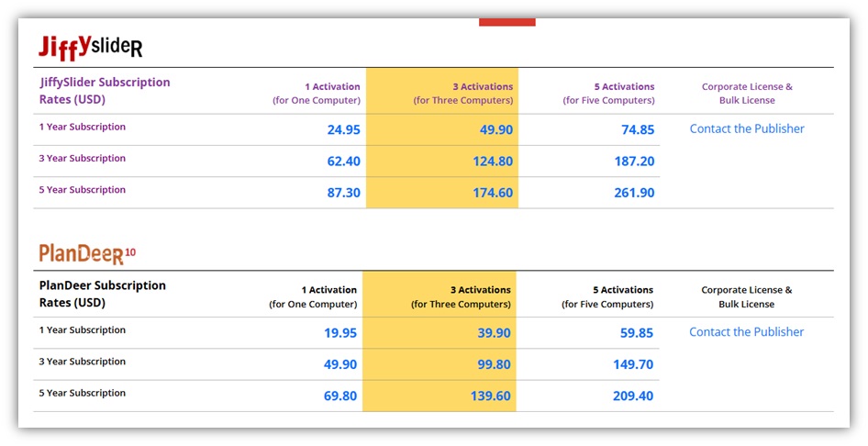The image size is (868, 446).
Task: Select the highlighted 99.80 price
Action: coord(494,364)
